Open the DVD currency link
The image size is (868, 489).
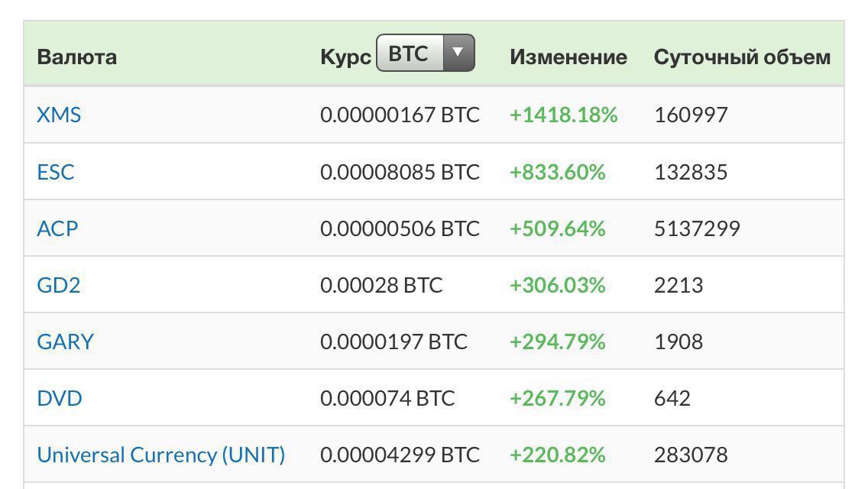[60, 397]
